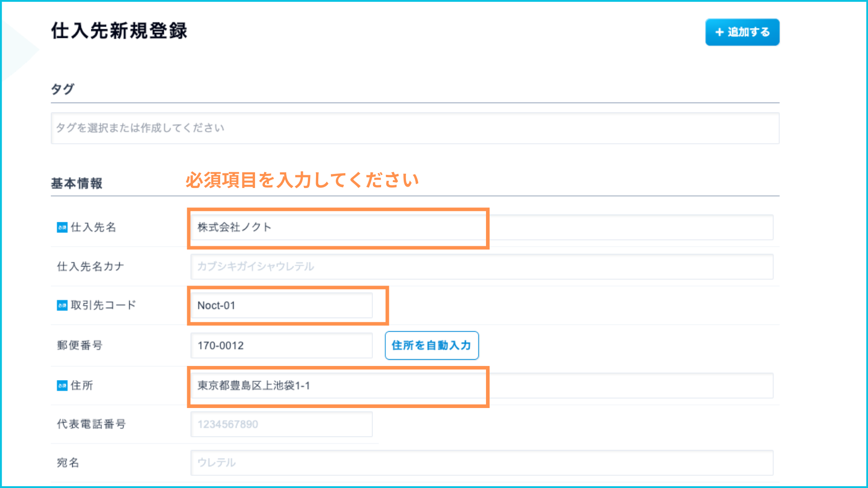
Task: Click into the 仕入先名カナ input field
Action: tap(481, 267)
